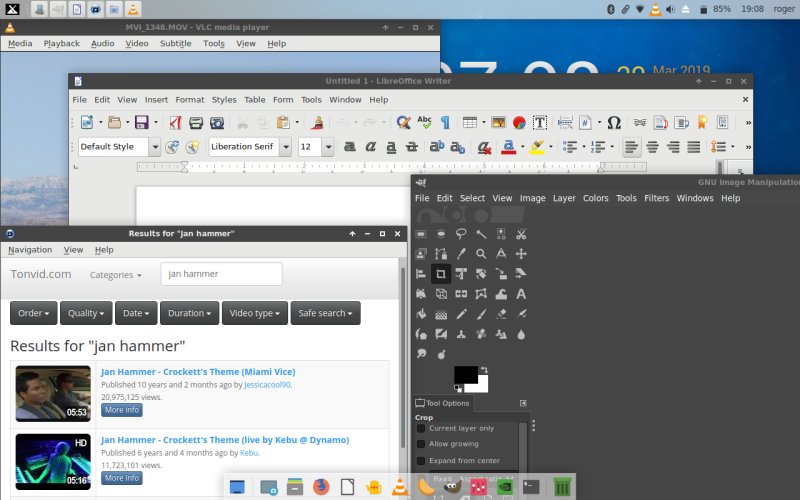The width and height of the screenshot is (800, 500).
Task: Select the Text tool in GIMP toolbox
Action: [521, 293]
